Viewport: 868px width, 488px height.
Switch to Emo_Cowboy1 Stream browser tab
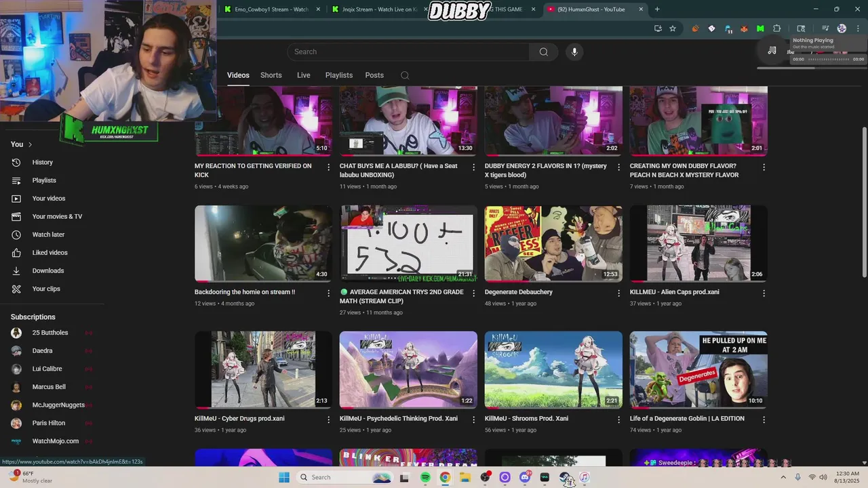pyautogui.click(x=271, y=9)
